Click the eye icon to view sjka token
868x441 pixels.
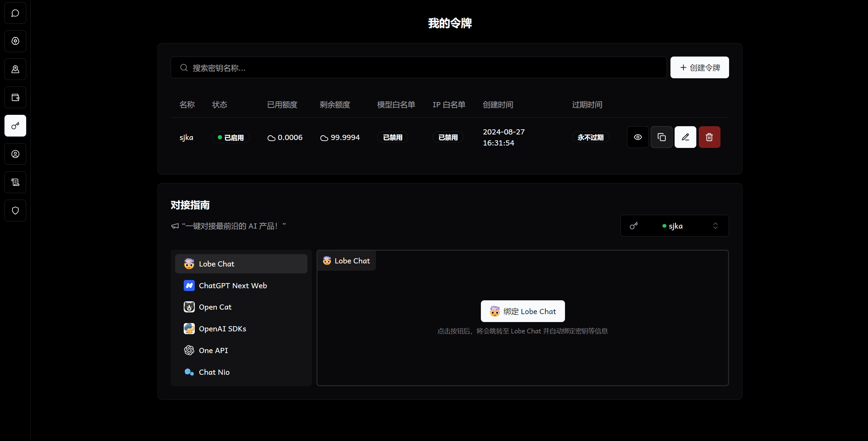click(x=638, y=137)
